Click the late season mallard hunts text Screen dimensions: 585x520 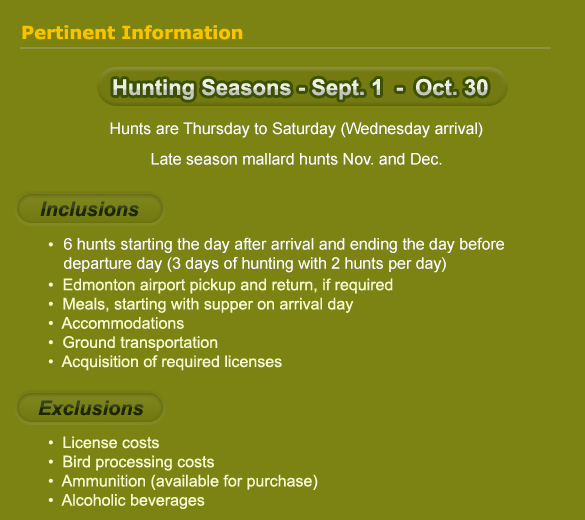[296, 160]
